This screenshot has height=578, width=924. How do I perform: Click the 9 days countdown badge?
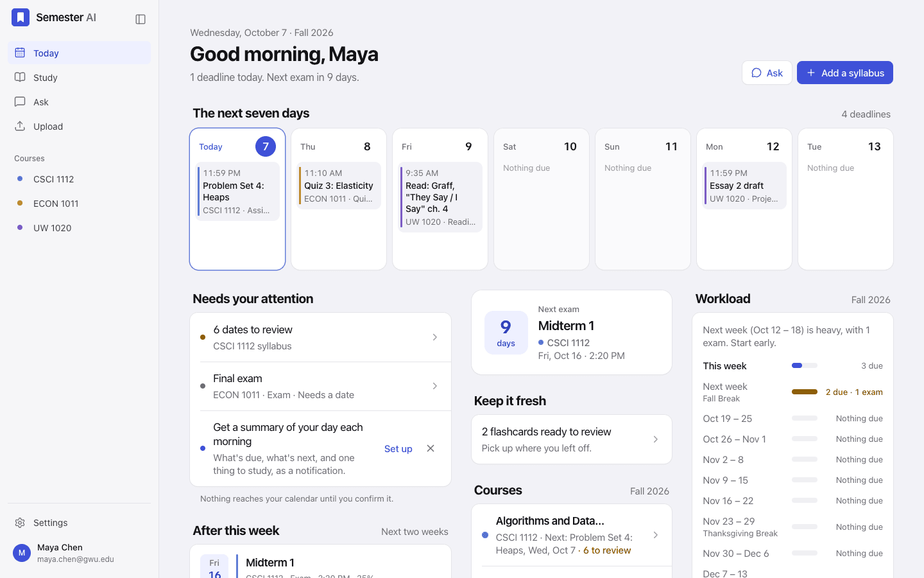[506, 333]
